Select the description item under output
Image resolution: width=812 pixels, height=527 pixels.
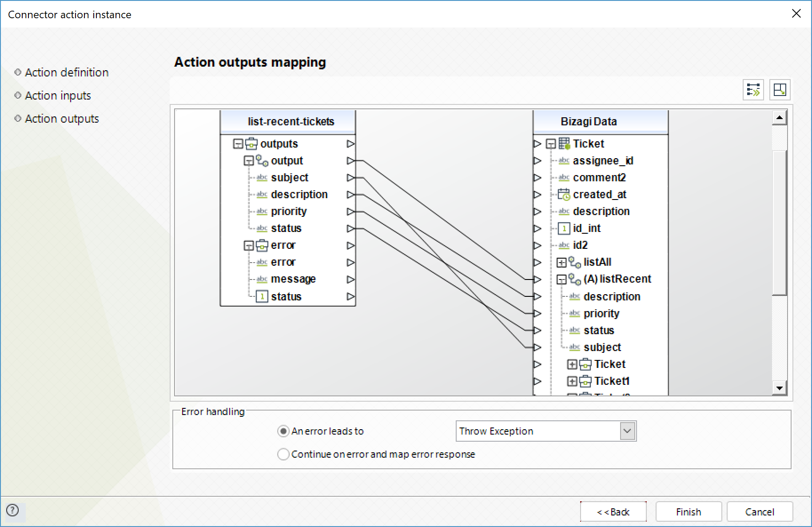pyautogui.click(x=299, y=194)
